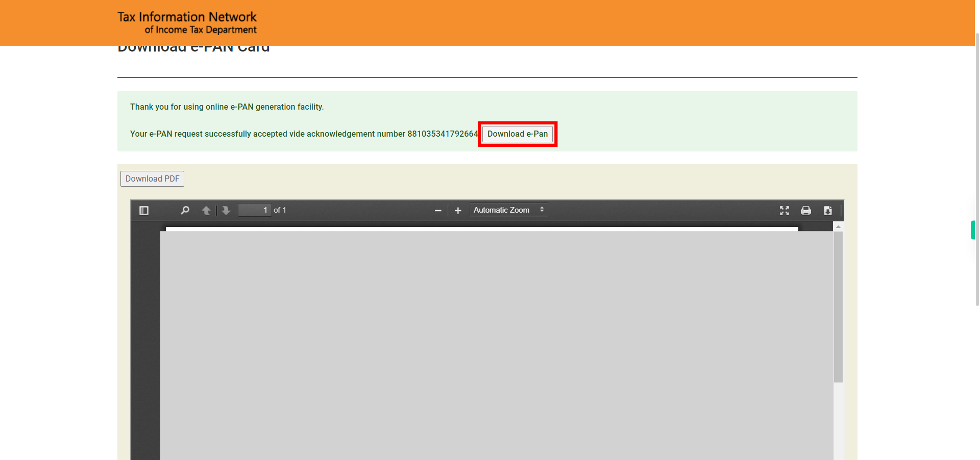Viewport: 980px width, 460px height.
Task: Click the PDF viewer vertical scrollbar
Action: pyautogui.click(x=838, y=307)
